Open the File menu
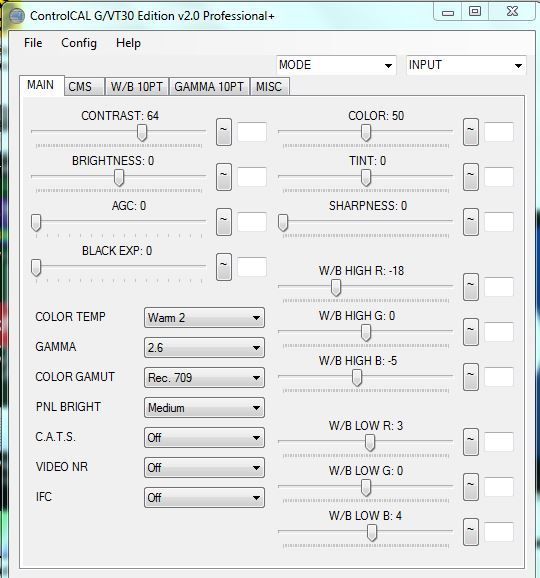 click(x=33, y=43)
